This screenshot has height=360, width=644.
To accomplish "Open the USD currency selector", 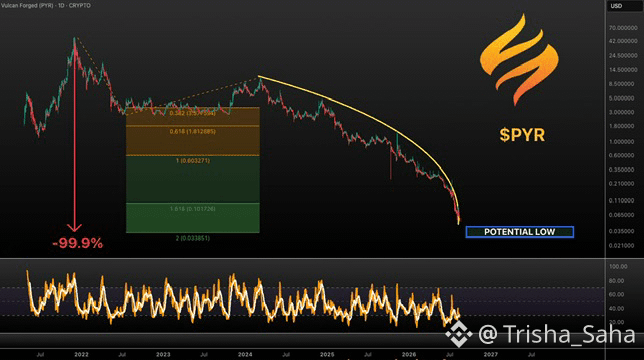I will click(x=616, y=6).
